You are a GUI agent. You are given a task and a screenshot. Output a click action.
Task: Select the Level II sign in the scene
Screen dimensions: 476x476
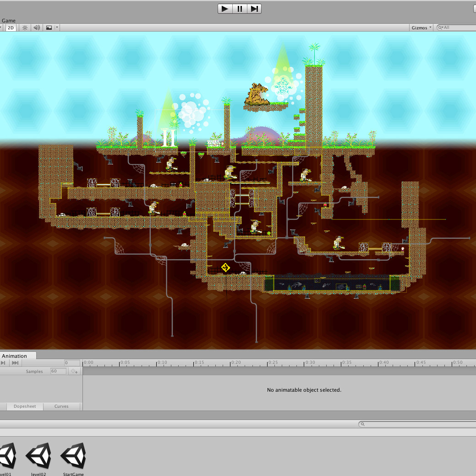click(x=168, y=137)
